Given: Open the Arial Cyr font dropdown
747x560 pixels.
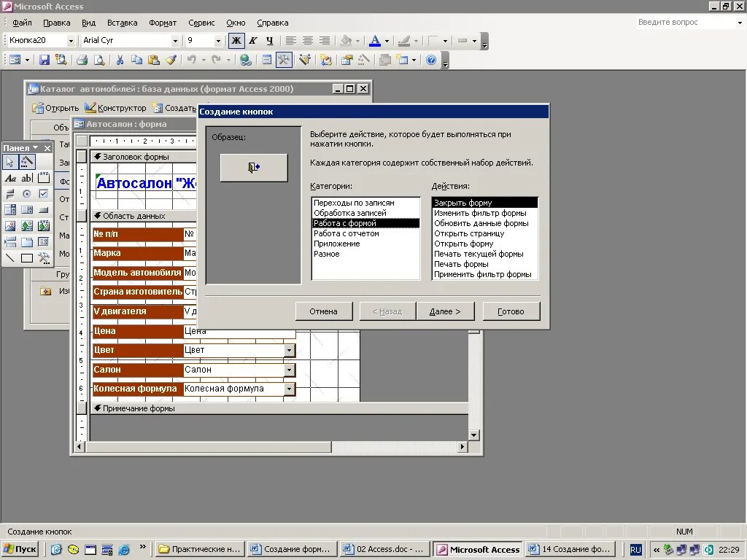Looking at the screenshot, I should 175,41.
